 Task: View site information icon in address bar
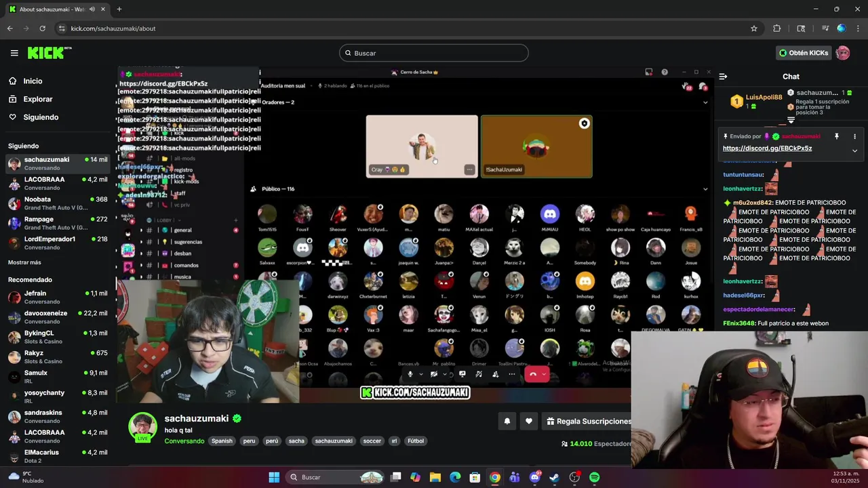pos(62,28)
